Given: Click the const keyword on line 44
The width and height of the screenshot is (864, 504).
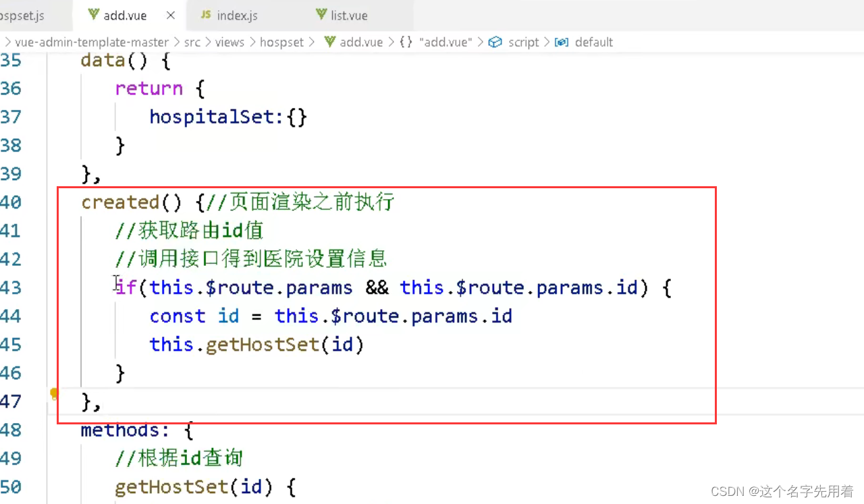Looking at the screenshot, I should point(178,316).
